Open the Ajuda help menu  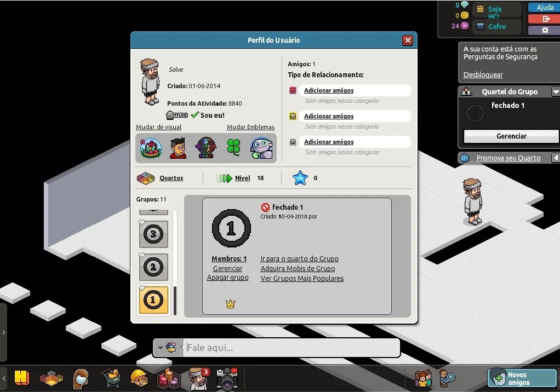click(x=544, y=7)
